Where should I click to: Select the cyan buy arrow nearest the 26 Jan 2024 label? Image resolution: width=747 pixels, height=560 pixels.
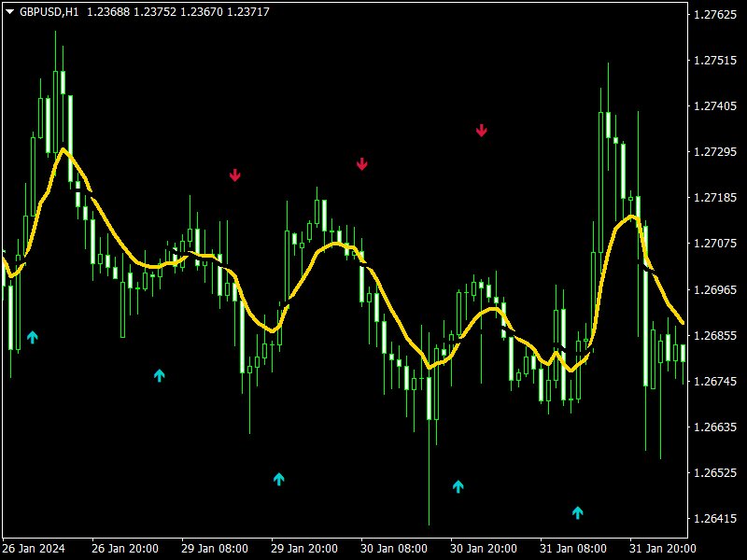coord(32,337)
